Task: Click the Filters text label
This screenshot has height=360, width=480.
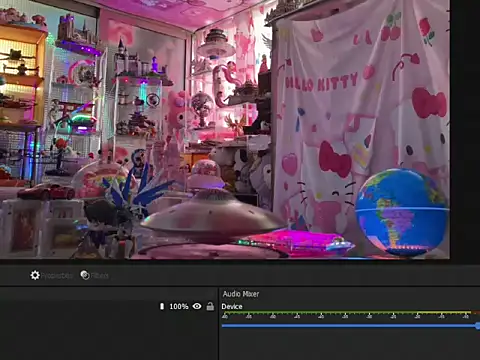Action: click(x=100, y=276)
